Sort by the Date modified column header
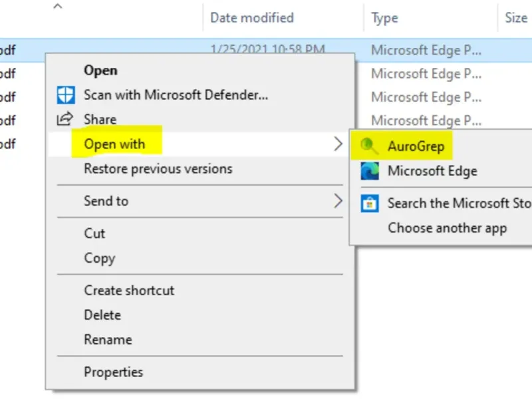 251,18
